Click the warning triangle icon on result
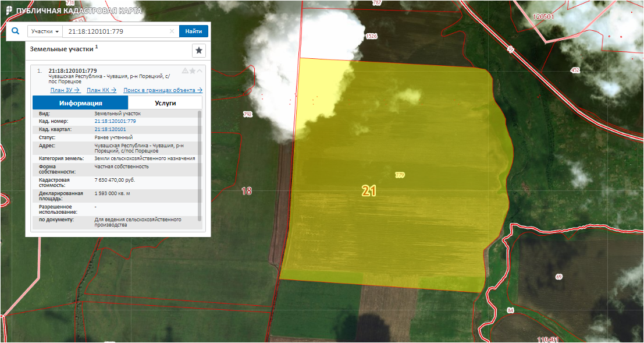 pyautogui.click(x=185, y=71)
